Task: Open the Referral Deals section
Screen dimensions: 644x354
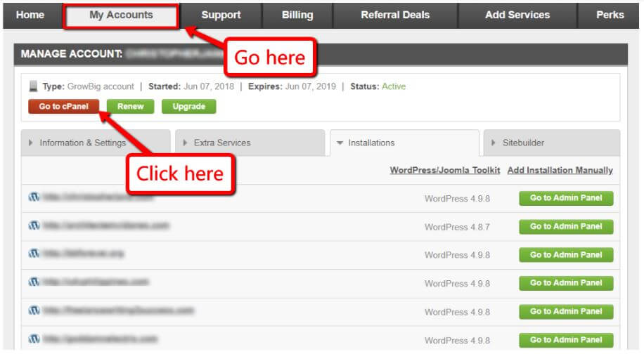Action: coord(395,15)
